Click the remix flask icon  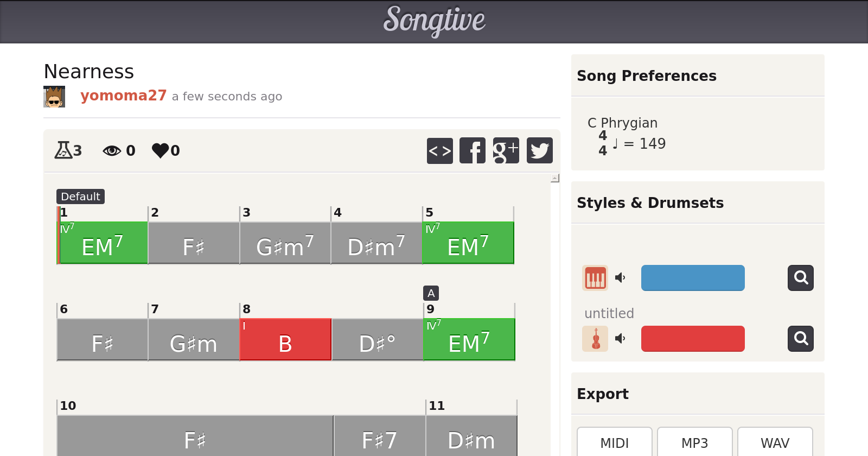[x=63, y=150]
